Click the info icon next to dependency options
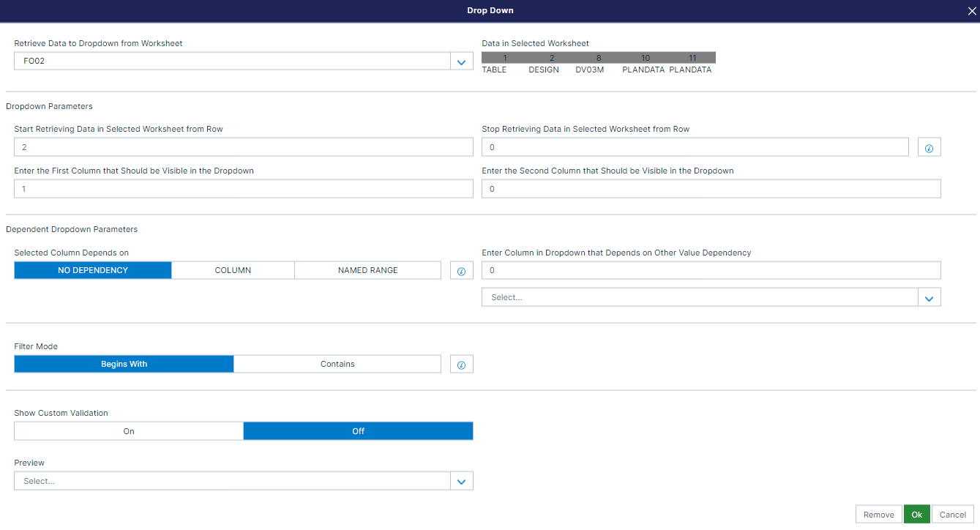 click(461, 270)
